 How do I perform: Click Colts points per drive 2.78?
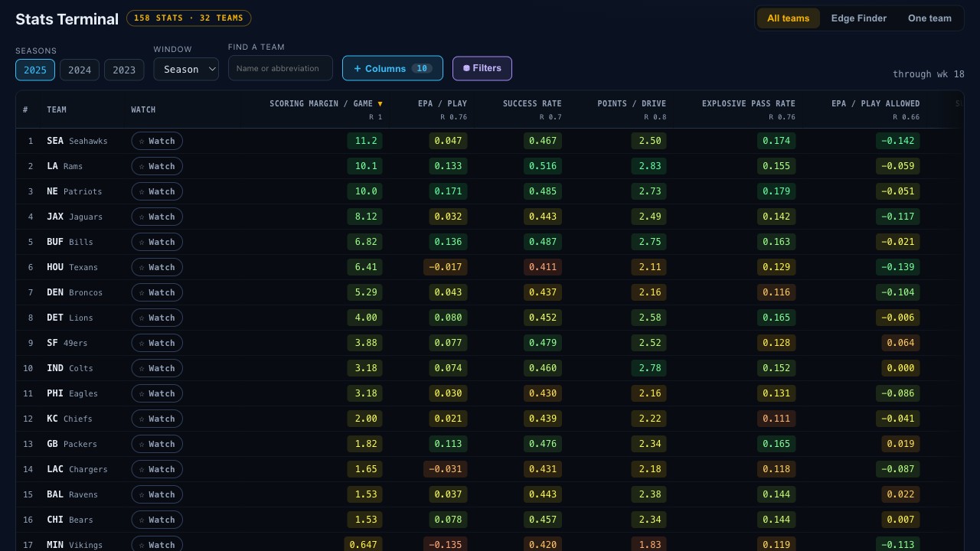click(x=648, y=368)
